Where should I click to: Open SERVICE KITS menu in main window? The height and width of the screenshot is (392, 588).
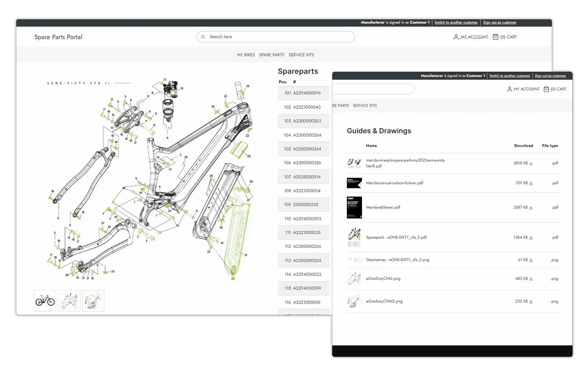point(301,55)
